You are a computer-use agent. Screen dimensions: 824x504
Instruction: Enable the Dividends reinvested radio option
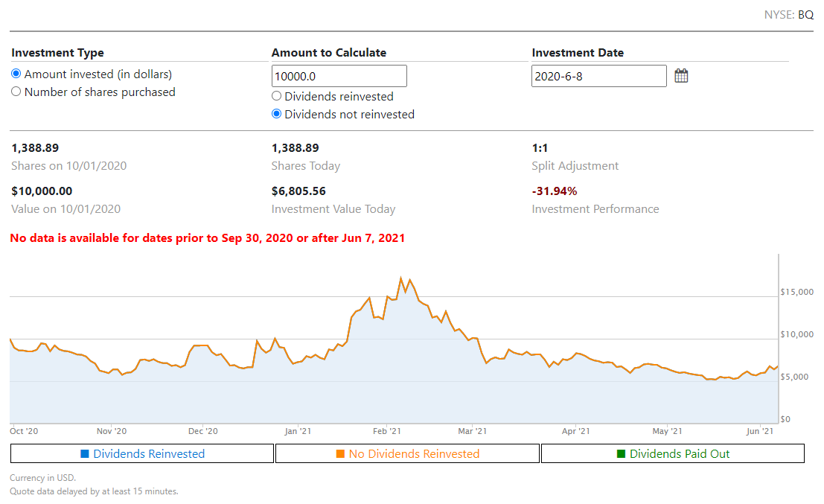pyautogui.click(x=277, y=96)
